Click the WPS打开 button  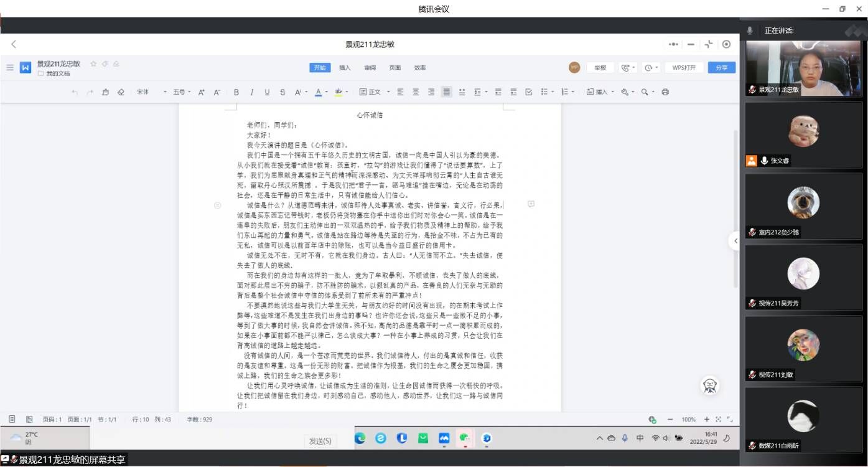point(684,68)
